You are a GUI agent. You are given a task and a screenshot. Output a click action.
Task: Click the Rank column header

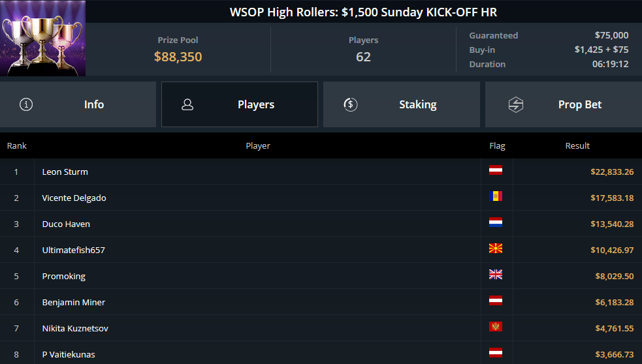[x=17, y=145]
